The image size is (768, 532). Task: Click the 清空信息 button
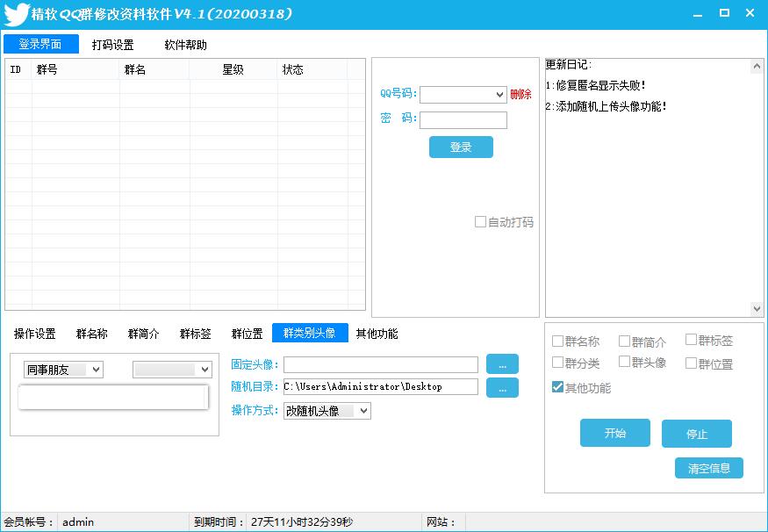click(708, 468)
